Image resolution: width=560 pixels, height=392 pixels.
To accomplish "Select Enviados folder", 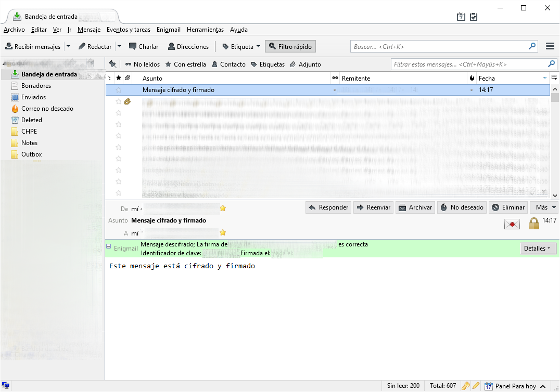I will point(34,97).
